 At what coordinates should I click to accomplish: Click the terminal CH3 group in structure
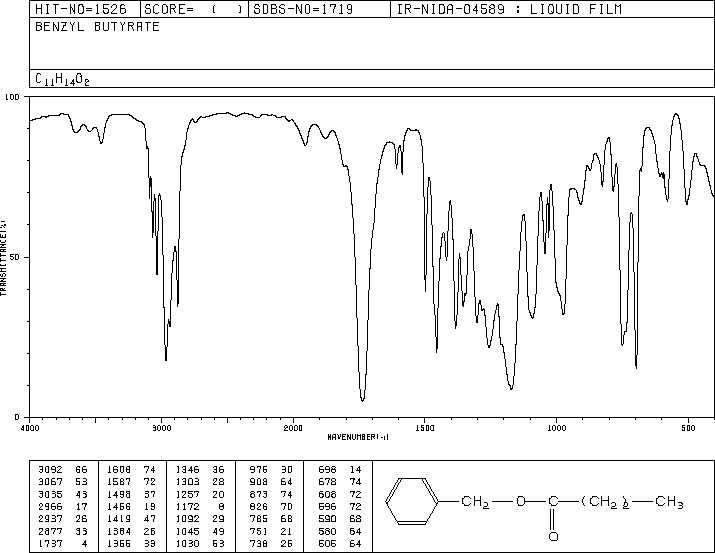click(x=669, y=502)
